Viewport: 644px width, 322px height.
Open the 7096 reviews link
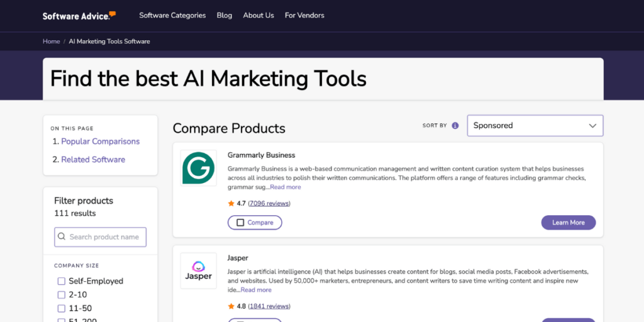coord(269,204)
